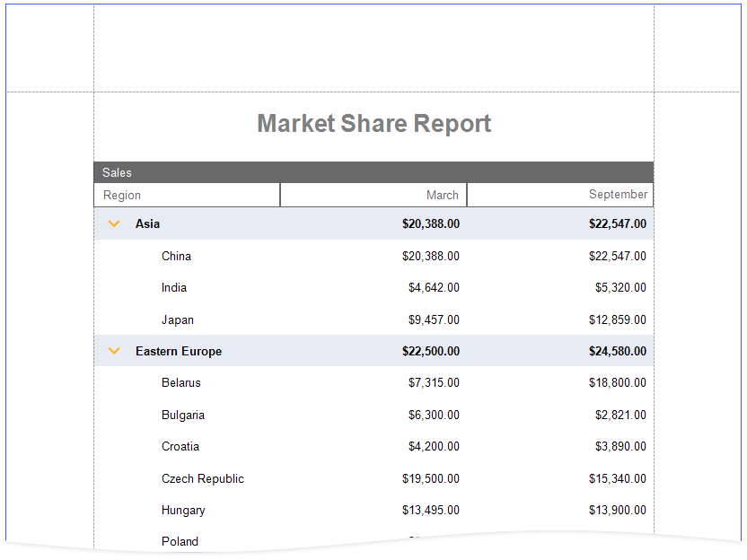Click the China row entry
The width and height of the screenshot is (747, 560).
[x=177, y=256]
